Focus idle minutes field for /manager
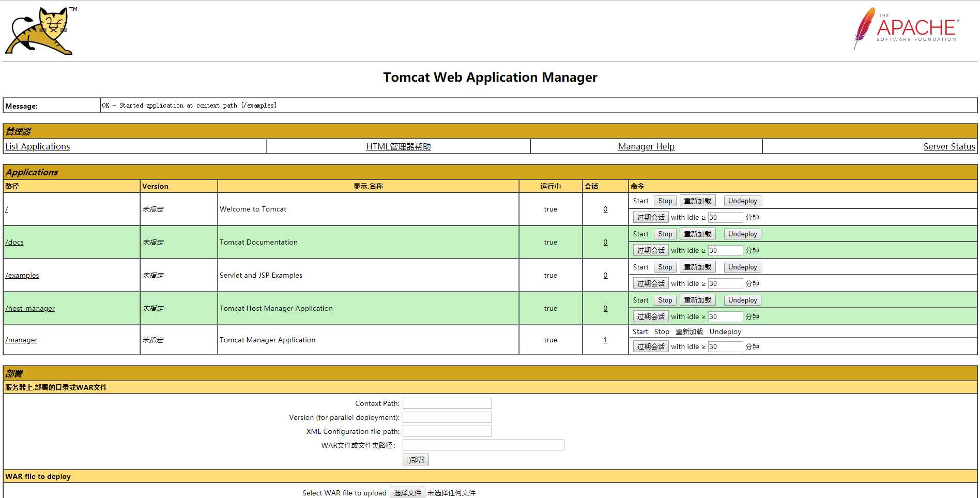 click(725, 346)
